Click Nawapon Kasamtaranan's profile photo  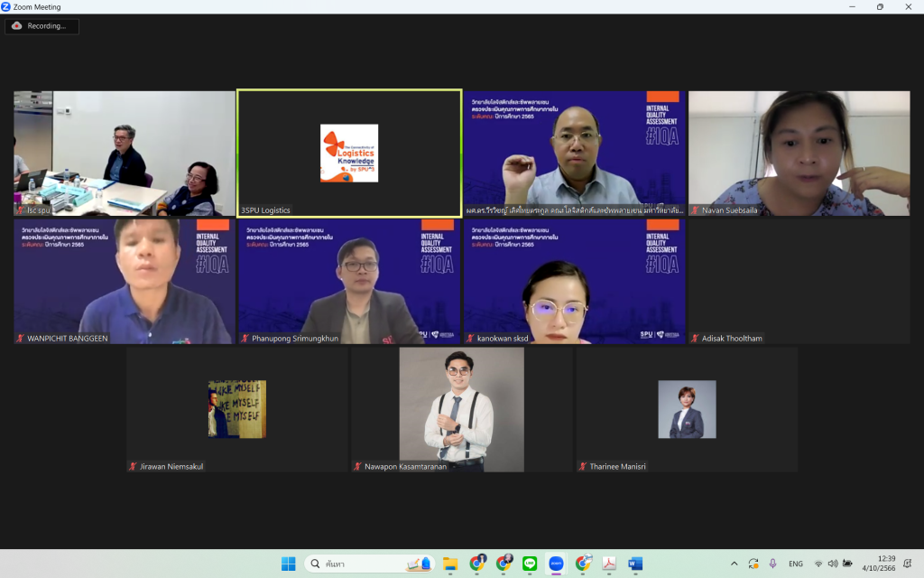click(461, 409)
